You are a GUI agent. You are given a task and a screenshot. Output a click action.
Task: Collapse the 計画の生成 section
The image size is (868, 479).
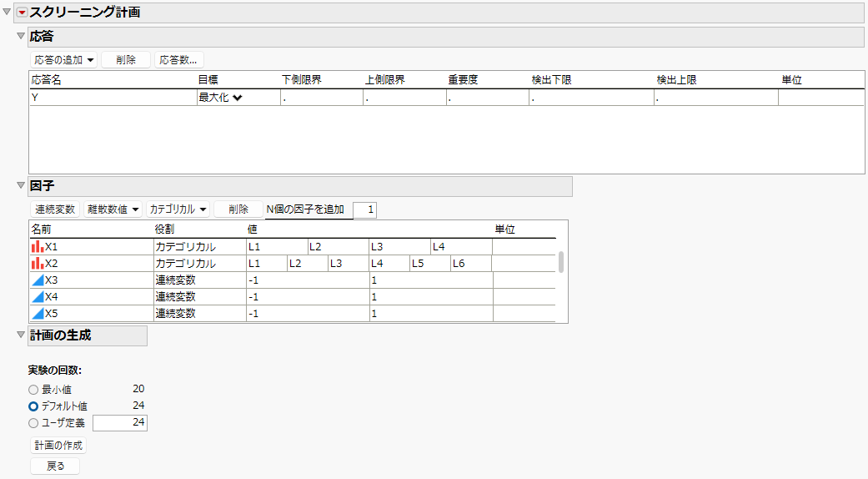coord(21,335)
